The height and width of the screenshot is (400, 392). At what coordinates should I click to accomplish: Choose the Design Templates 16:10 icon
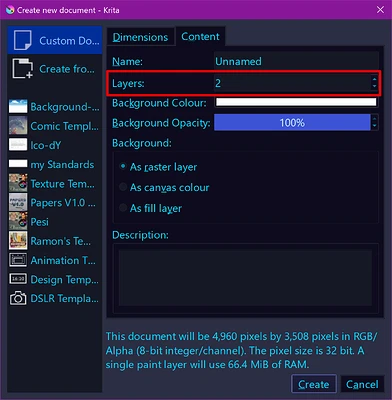point(18,279)
